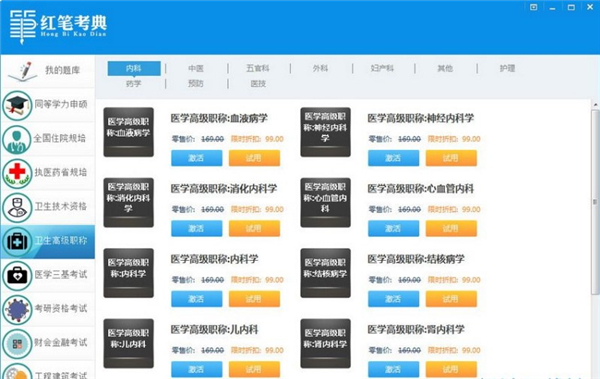Screen dimensions: 600x379
Task: Click 同等学力申硕 sidebar label
Action: point(61,104)
